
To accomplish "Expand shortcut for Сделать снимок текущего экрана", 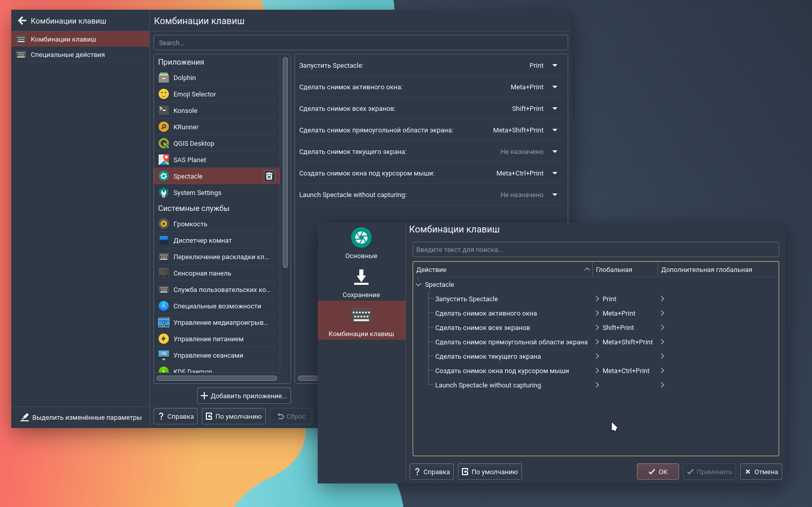I will [x=555, y=151].
